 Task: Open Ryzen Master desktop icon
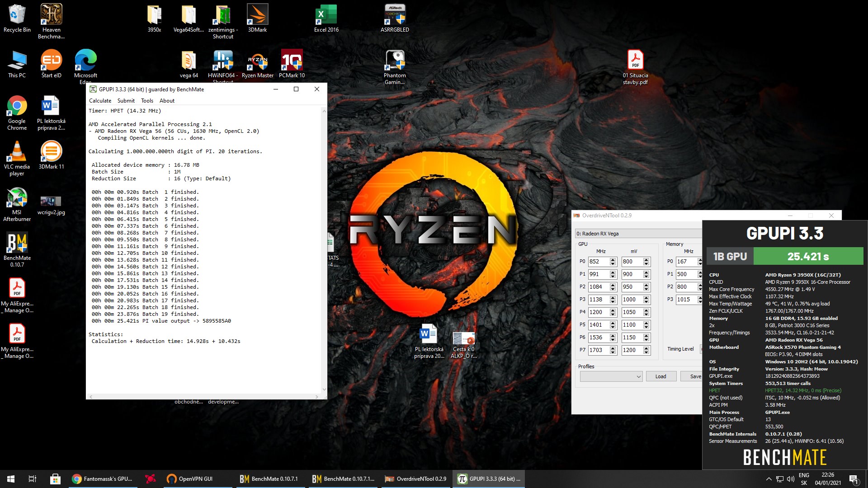pyautogui.click(x=257, y=64)
